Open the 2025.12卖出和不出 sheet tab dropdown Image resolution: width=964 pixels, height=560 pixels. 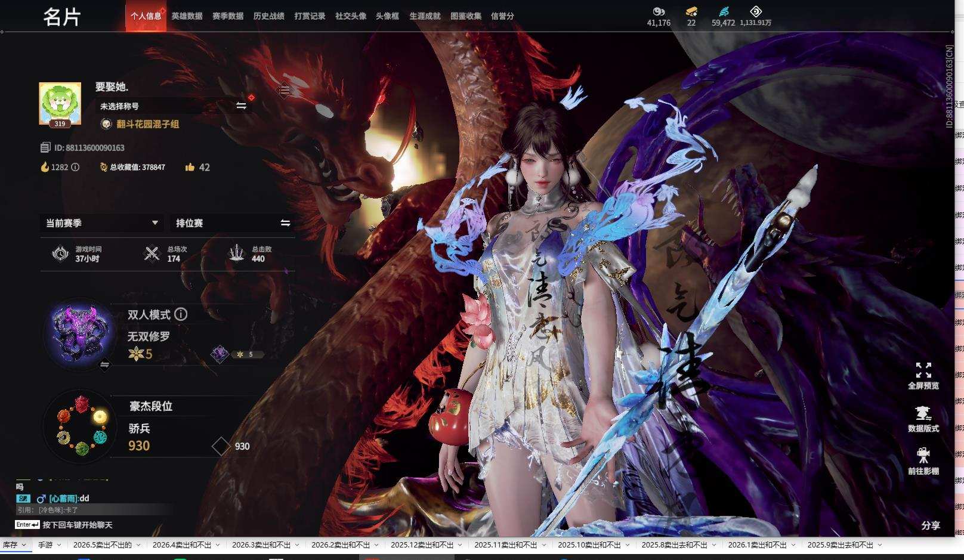pos(460,545)
